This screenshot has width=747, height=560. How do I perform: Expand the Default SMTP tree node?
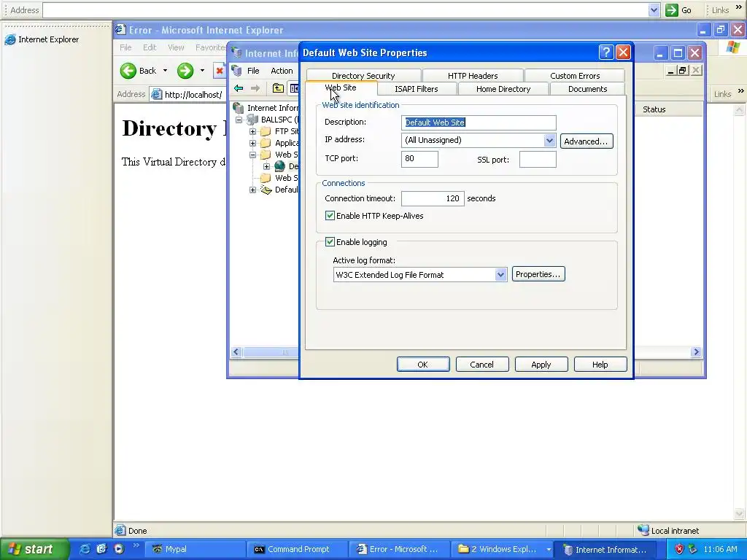pyautogui.click(x=253, y=190)
